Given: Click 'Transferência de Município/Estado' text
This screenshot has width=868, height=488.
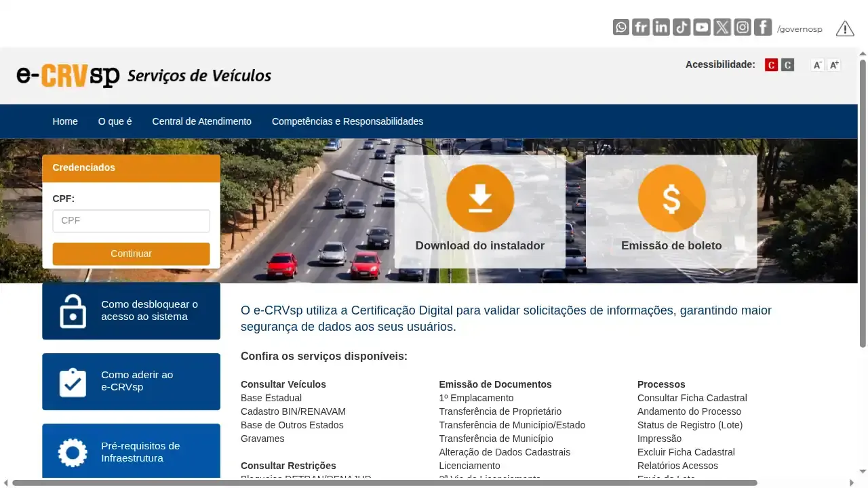Looking at the screenshot, I should pyautogui.click(x=512, y=425).
